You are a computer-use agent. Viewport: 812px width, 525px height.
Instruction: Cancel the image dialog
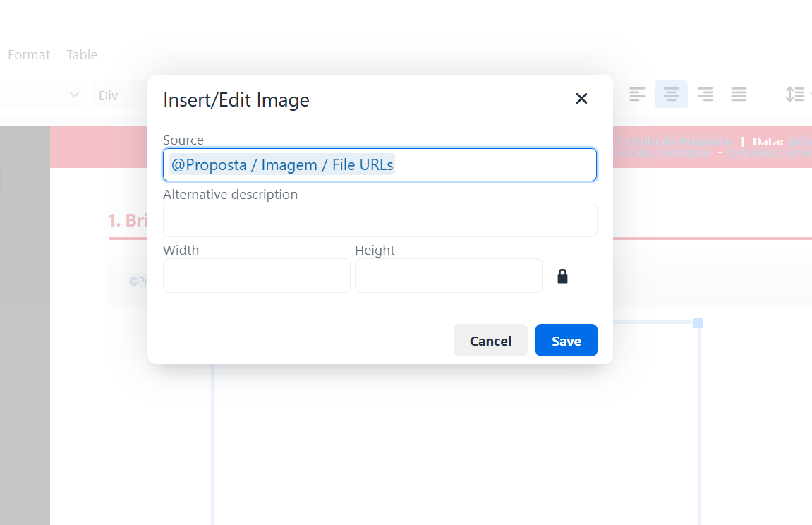point(490,341)
